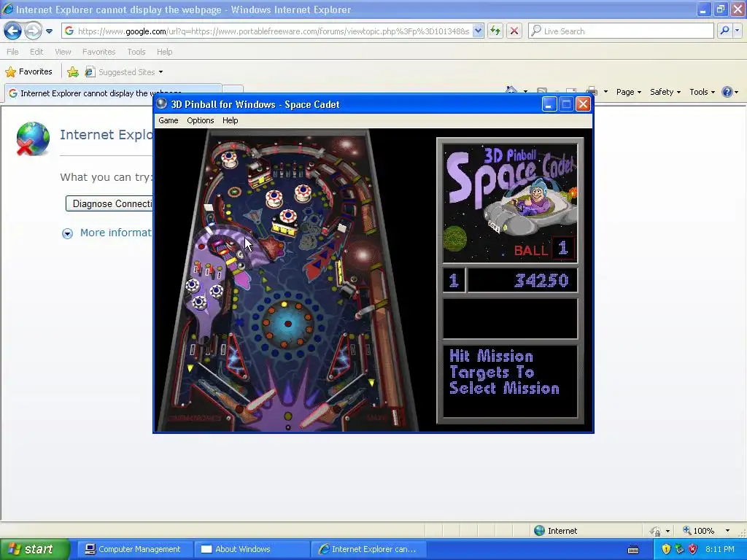The image size is (747, 560).
Task: Click the Protected Mode lock icon in status bar
Action: pyautogui.click(x=656, y=531)
